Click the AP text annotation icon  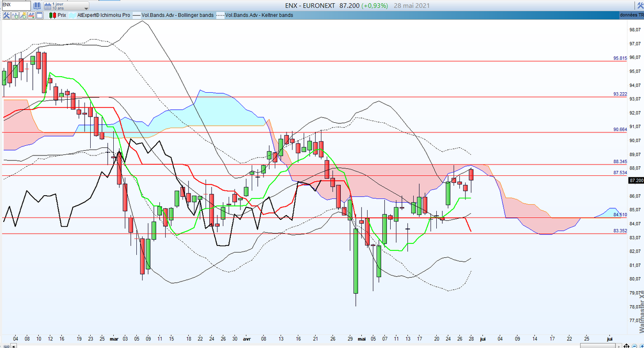[32, 15]
